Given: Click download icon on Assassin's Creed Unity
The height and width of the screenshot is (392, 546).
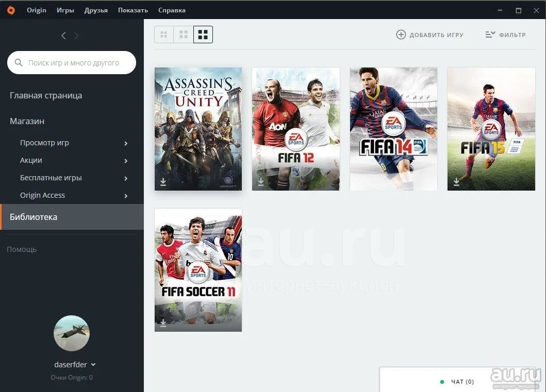Looking at the screenshot, I should [x=163, y=182].
